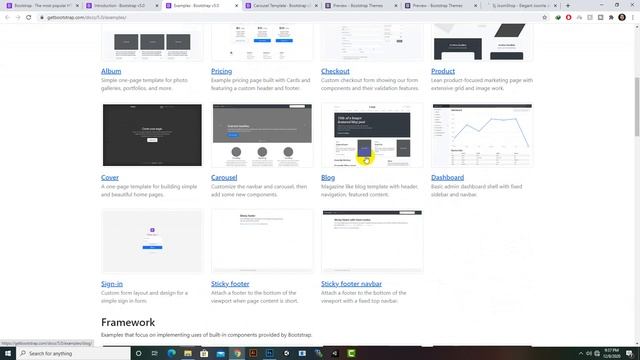Switch to the Introduction Bootstrap tab
Viewport: 640px width, 360px height.
click(x=119, y=6)
